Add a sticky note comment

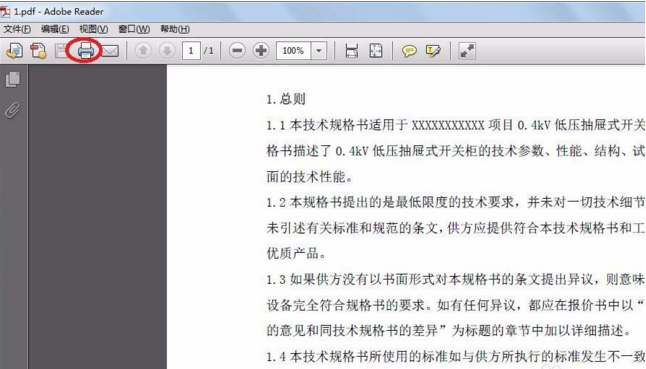click(409, 51)
